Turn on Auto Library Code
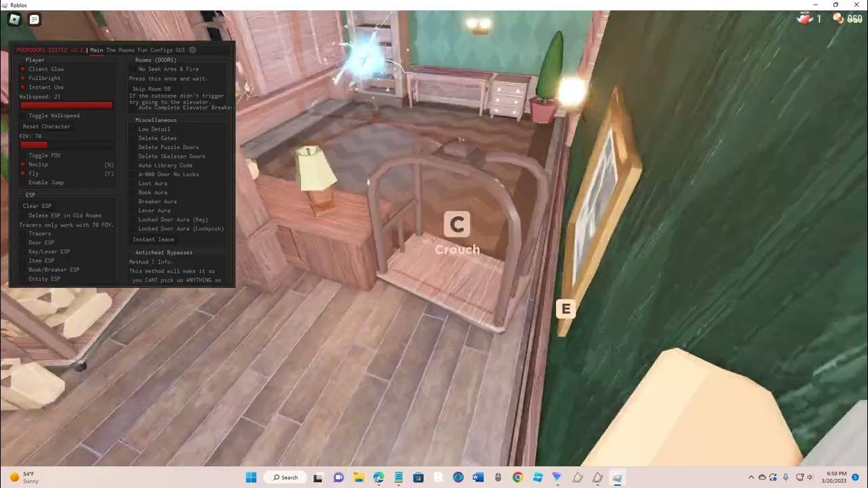 [133, 165]
